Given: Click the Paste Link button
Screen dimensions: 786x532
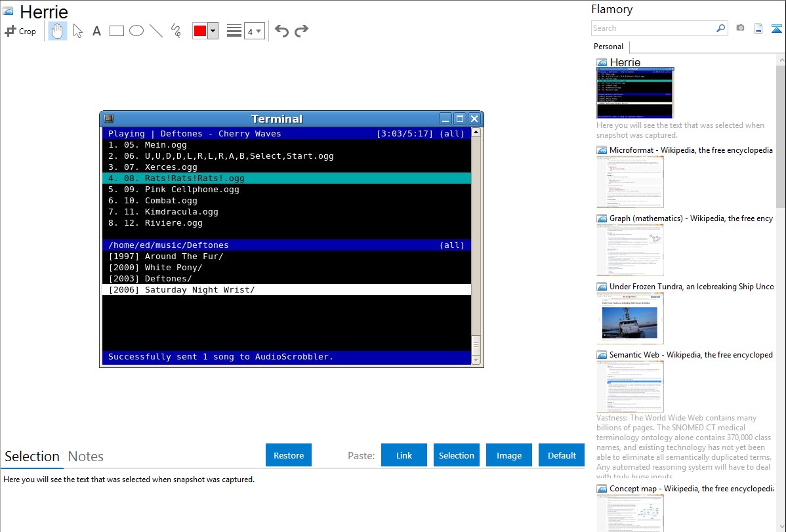Looking at the screenshot, I should click(404, 455).
